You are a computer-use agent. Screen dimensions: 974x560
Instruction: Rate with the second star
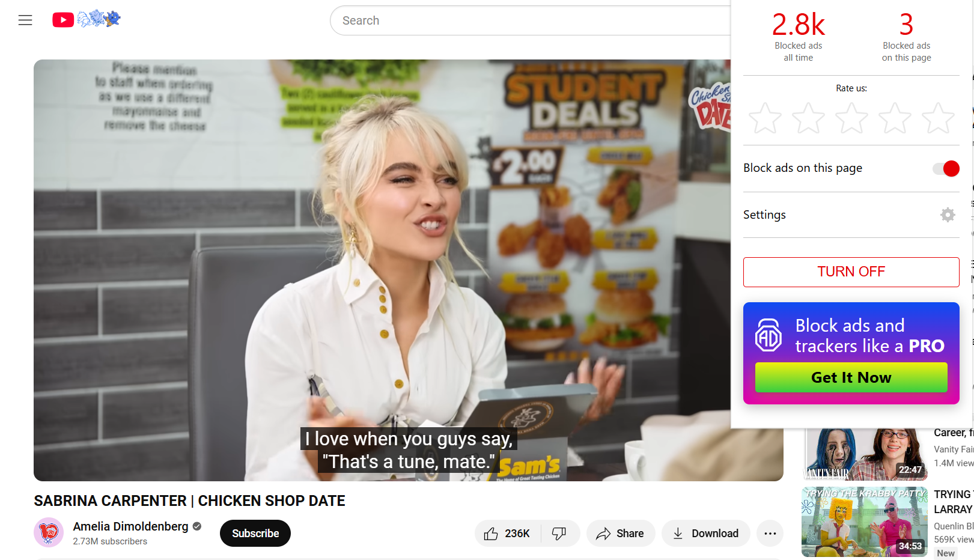(x=808, y=118)
